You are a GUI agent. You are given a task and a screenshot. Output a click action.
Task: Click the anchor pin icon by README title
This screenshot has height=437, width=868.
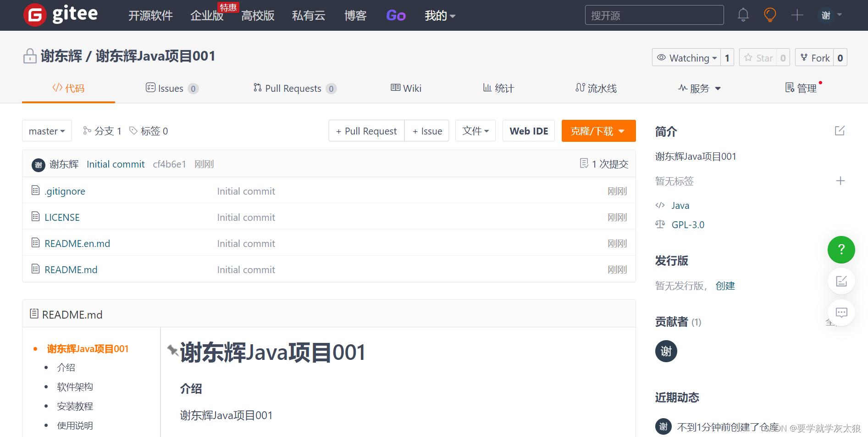(x=172, y=350)
